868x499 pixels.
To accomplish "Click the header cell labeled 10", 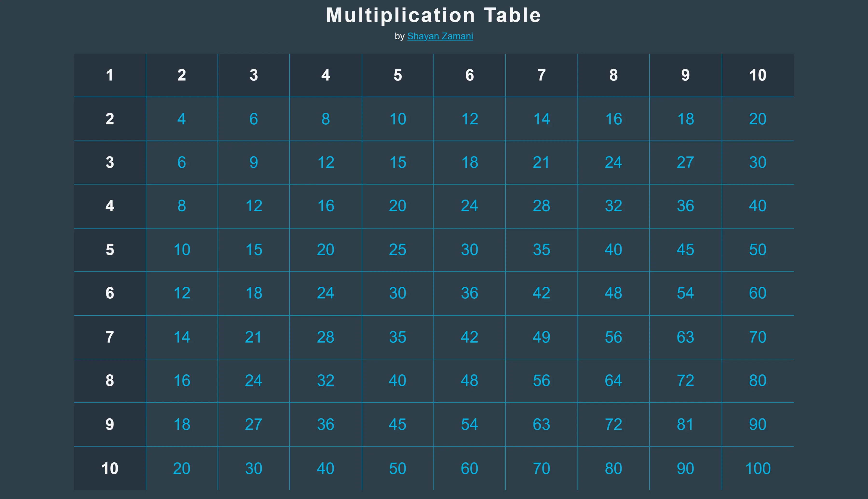I will [757, 75].
